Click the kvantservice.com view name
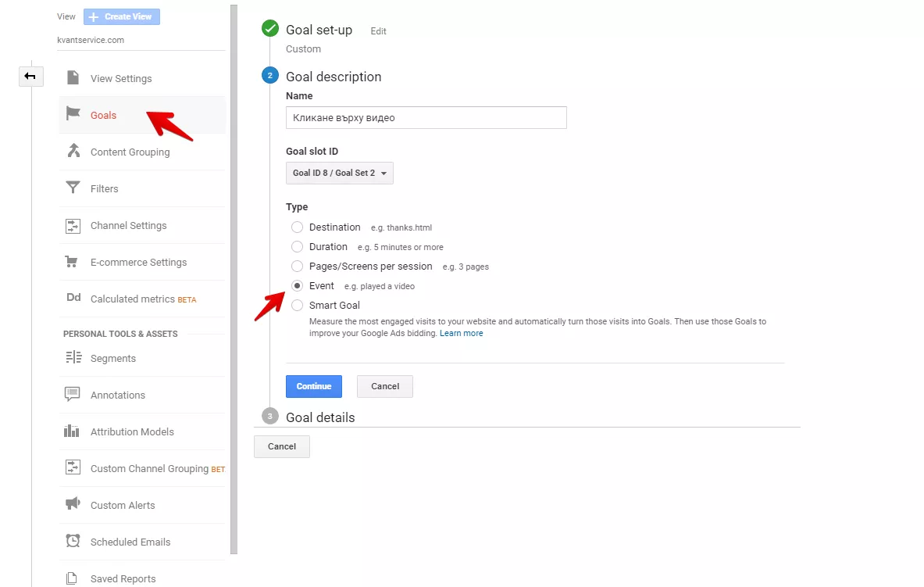This screenshot has height=587, width=924. [x=91, y=40]
